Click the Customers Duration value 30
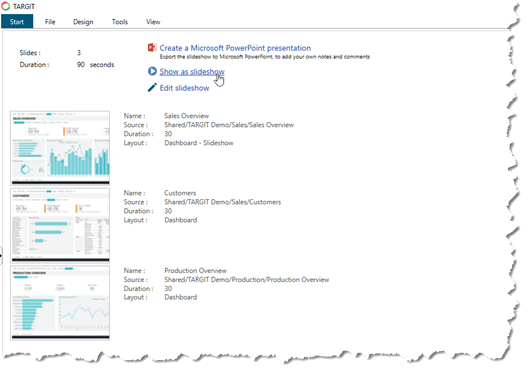Viewport: 529px width, 372px height. point(168,211)
